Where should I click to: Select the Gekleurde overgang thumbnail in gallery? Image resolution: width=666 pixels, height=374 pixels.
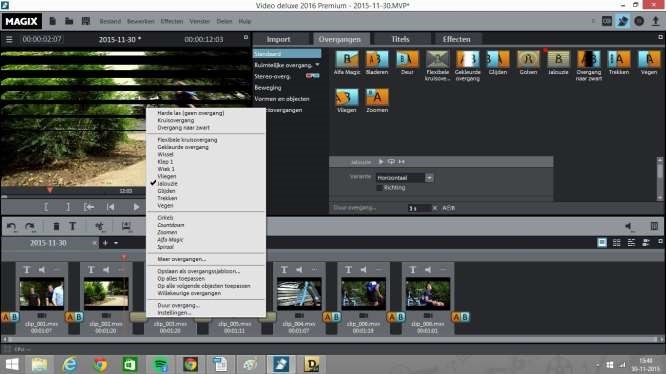tap(468, 59)
